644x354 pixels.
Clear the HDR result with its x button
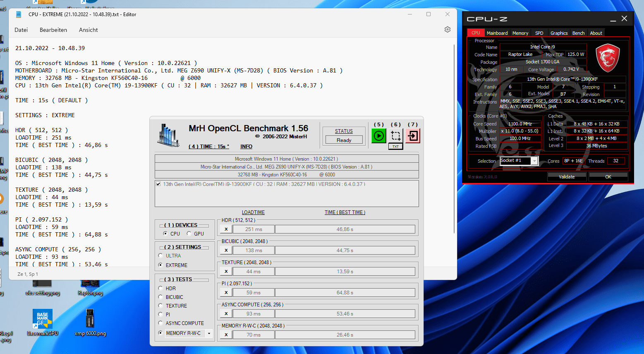[226, 229]
